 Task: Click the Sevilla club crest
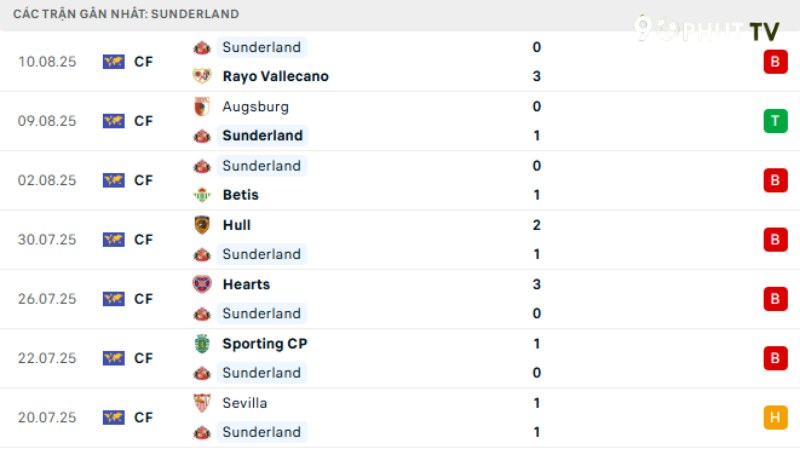(x=202, y=403)
